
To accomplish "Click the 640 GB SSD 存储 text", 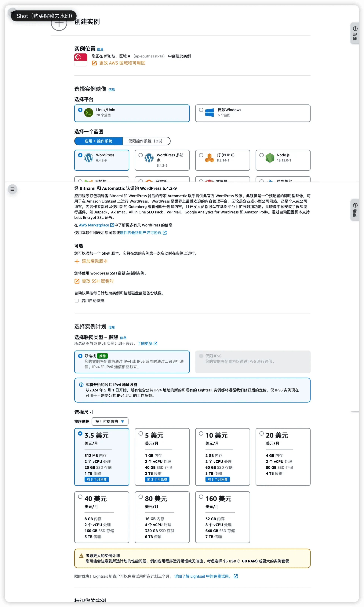I will [x=220, y=530].
